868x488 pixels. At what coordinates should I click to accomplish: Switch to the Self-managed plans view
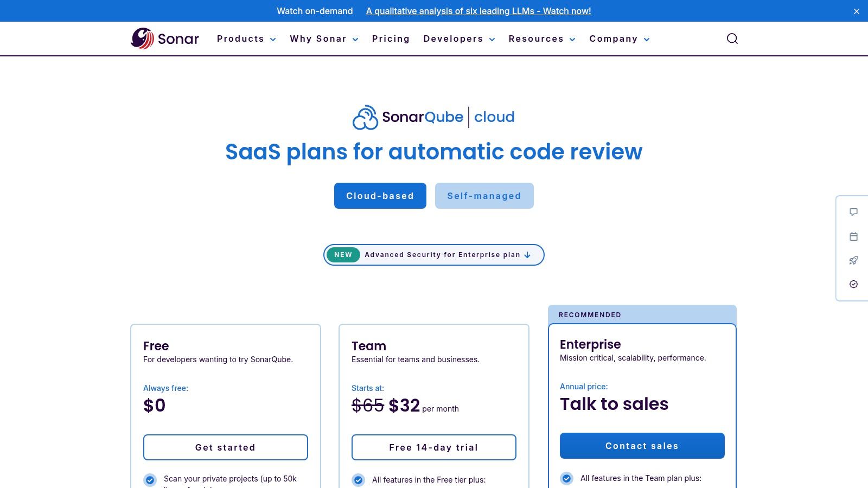point(484,196)
